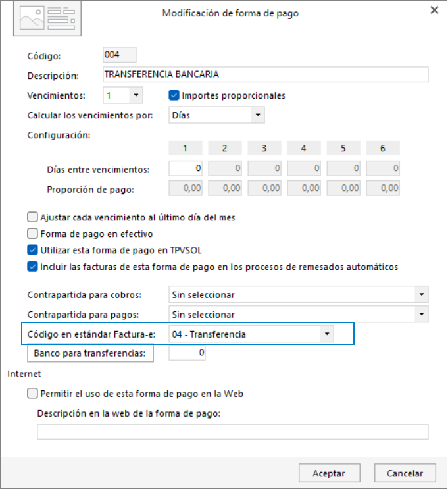448x489 pixels.
Task: Click the Descripción en la web input field
Action: click(233, 432)
